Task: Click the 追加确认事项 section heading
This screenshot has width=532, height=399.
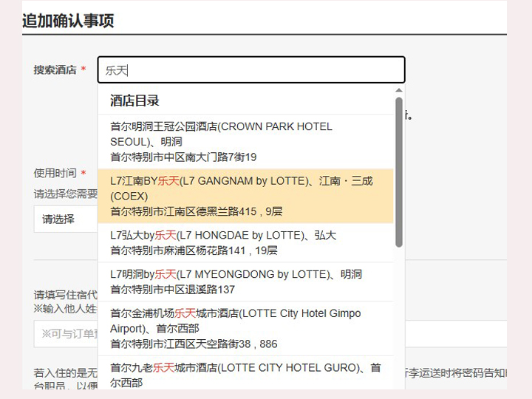Action: click(68, 21)
